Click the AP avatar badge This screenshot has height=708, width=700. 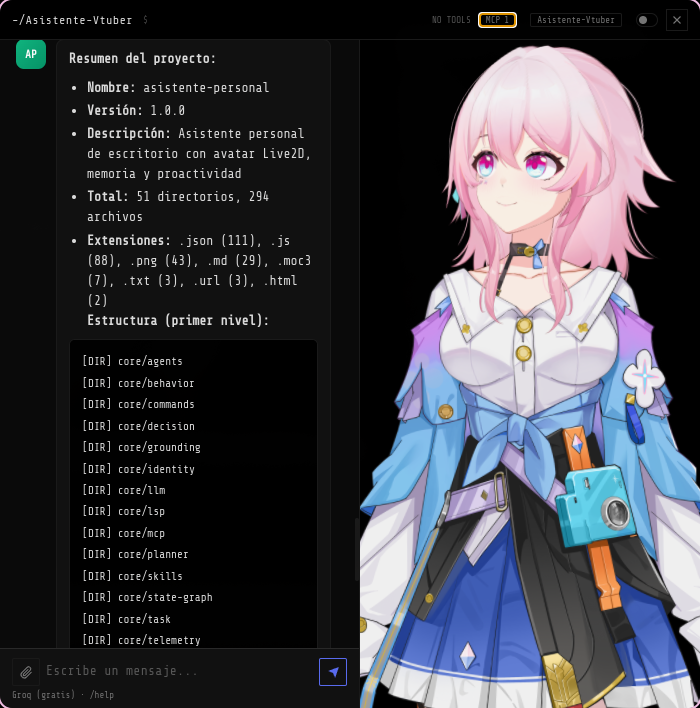coord(31,54)
